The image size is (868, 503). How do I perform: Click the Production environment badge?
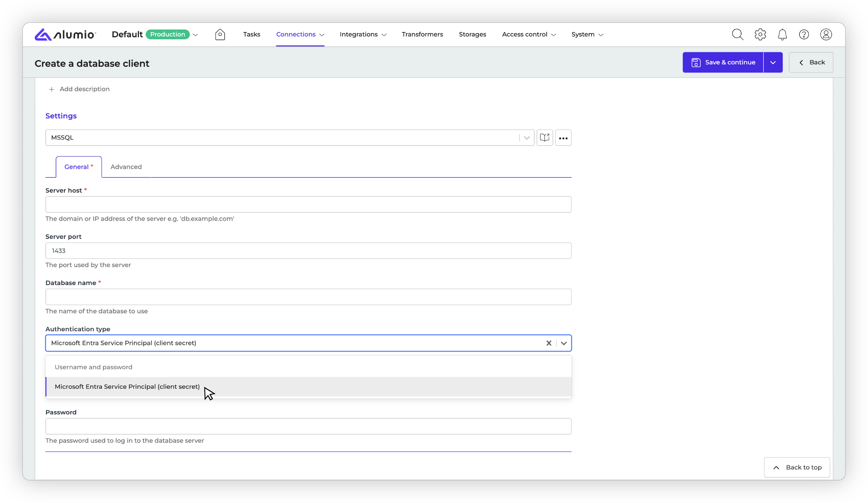click(167, 34)
